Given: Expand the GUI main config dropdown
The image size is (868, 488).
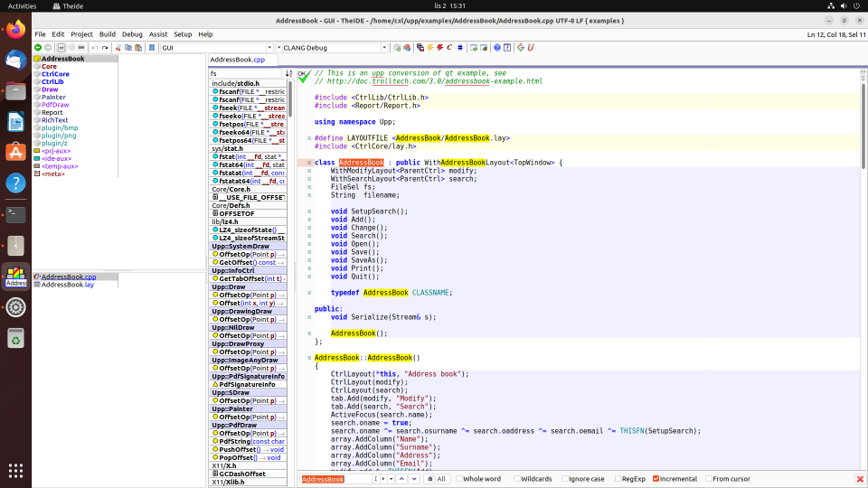Looking at the screenshot, I should 269,47.
